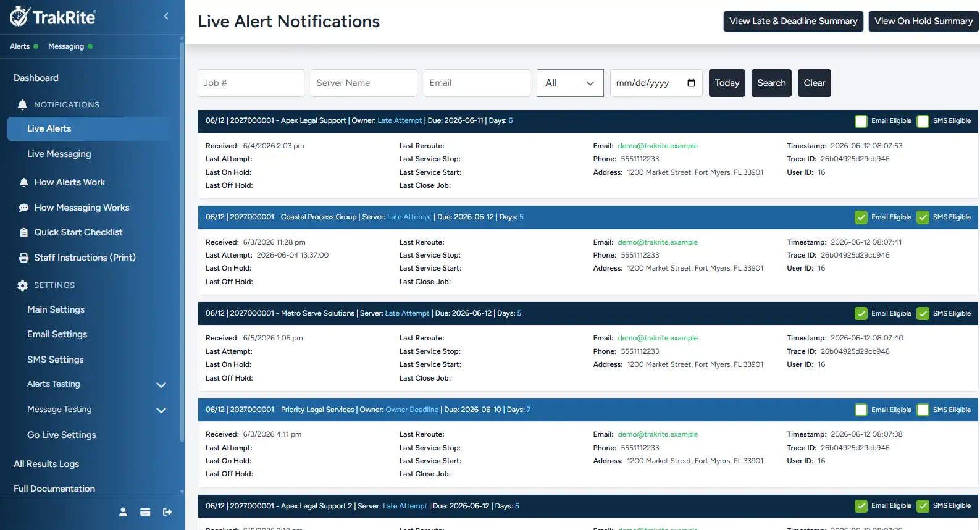
Task: Click the Settings gear icon
Action: 23,285
